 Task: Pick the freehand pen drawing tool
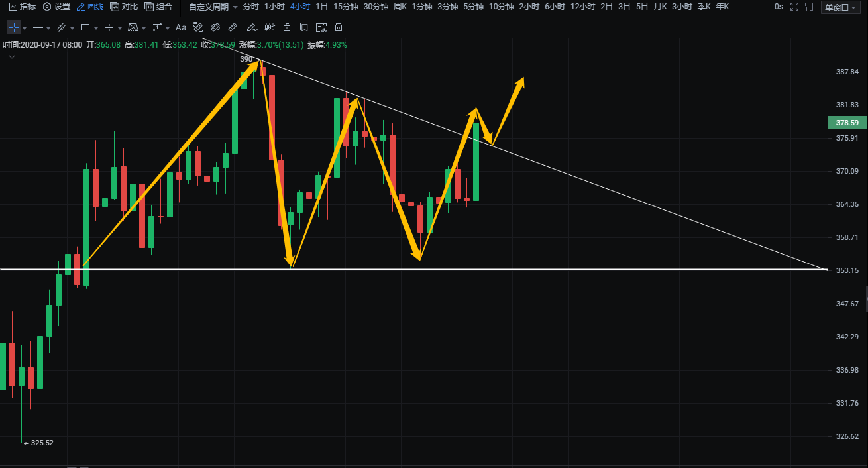tap(251, 28)
